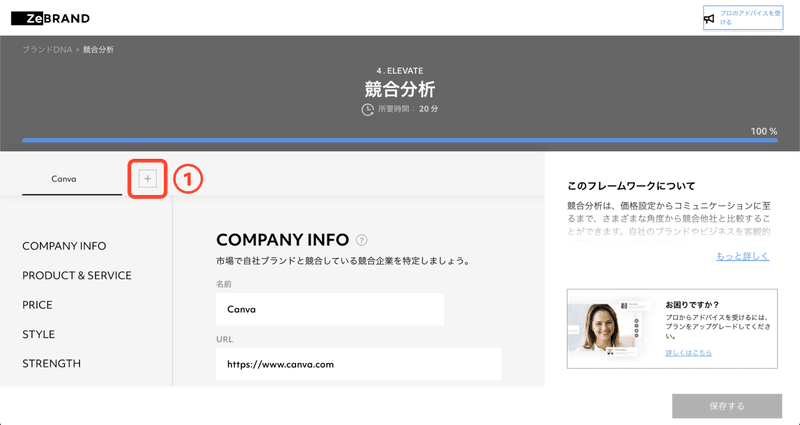The image size is (800, 425).
Task: Click the COMPANY INFO help question icon
Action: coord(362,240)
